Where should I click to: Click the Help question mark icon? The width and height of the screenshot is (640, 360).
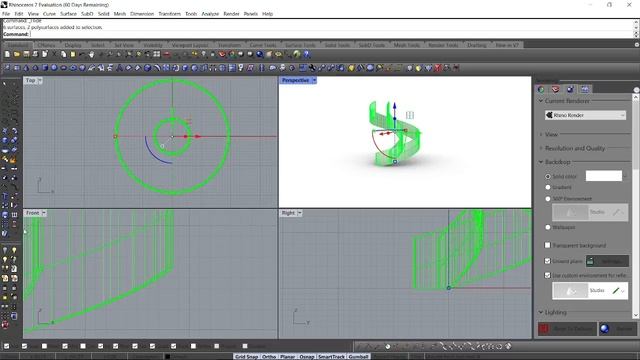coord(306,54)
